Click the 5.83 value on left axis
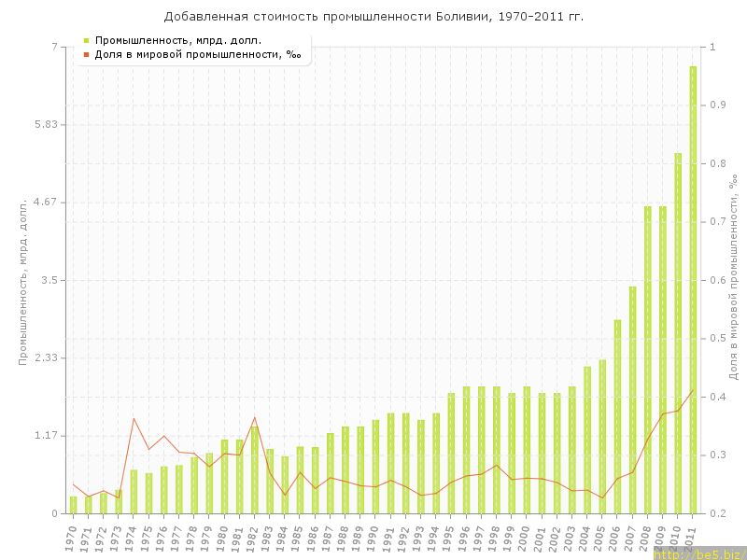This screenshot has height=560, width=747. pyautogui.click(x=44, y=125)
